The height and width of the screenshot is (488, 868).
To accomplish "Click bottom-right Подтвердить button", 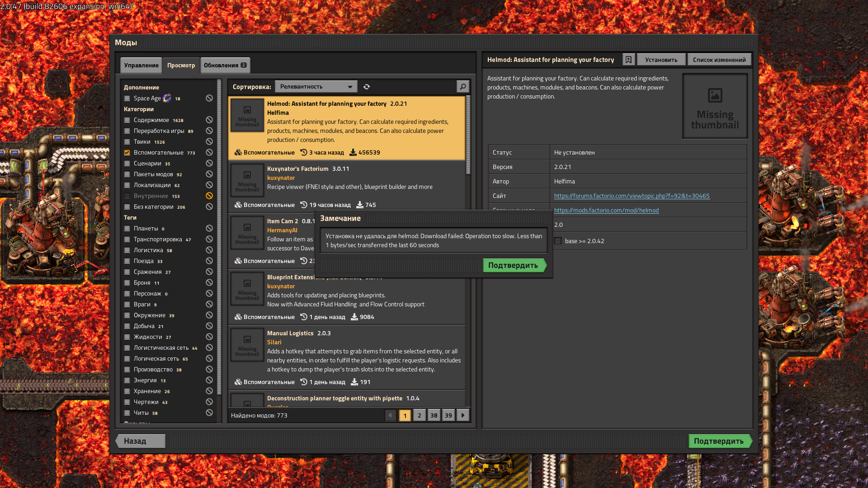I will 720,441.
